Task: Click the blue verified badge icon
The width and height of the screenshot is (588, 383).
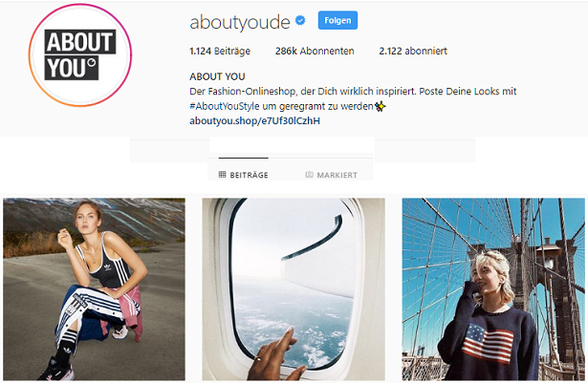Action: (300, 20)
